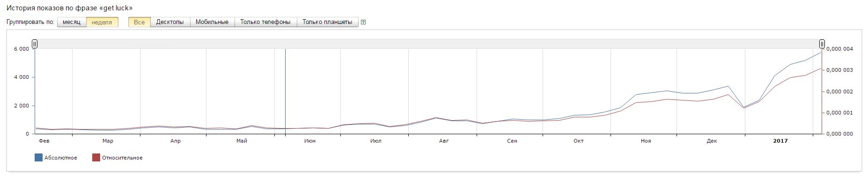Image resolution: width=868 pixels, height=176 pixels.
Task: Click the Ноя month label on axis
Action: [646, 141]
